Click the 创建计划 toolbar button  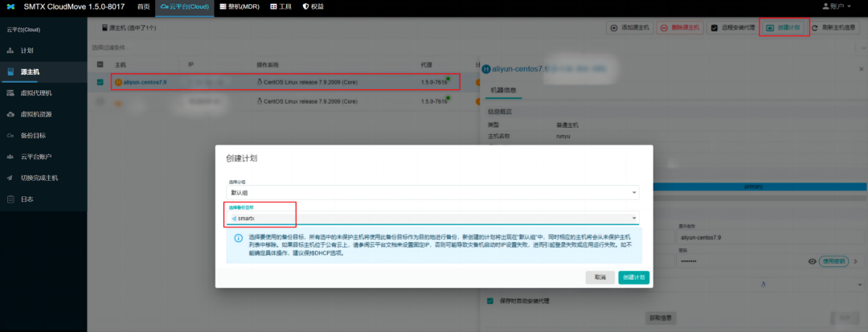pos(783,27)
